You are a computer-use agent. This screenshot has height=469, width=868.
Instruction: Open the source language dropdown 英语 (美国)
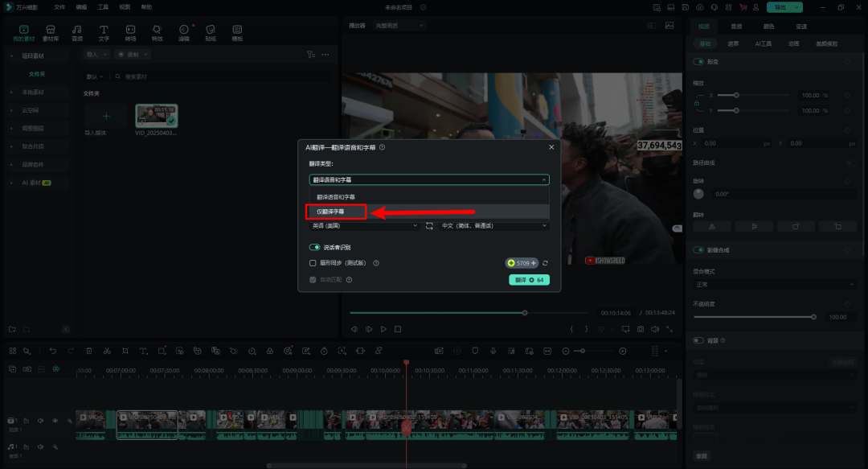pyautogui.click(x=364, y=225)
